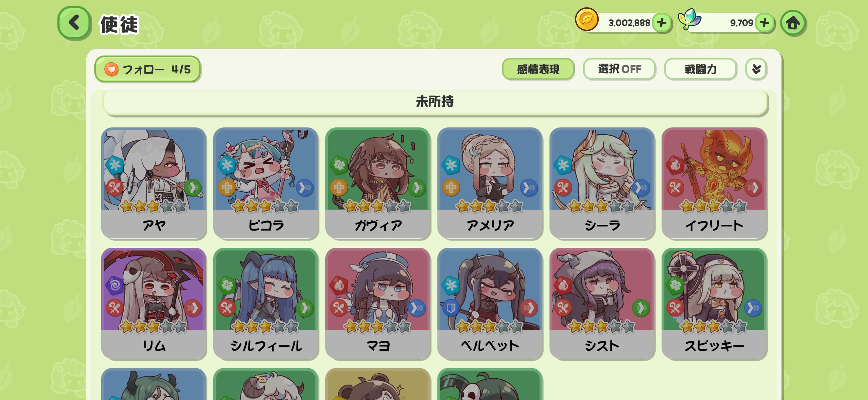Image resolution: width=868 pixels, height=400 pixels.
Task: Toggle the 感情表現 display option
Action: (538, 69)
